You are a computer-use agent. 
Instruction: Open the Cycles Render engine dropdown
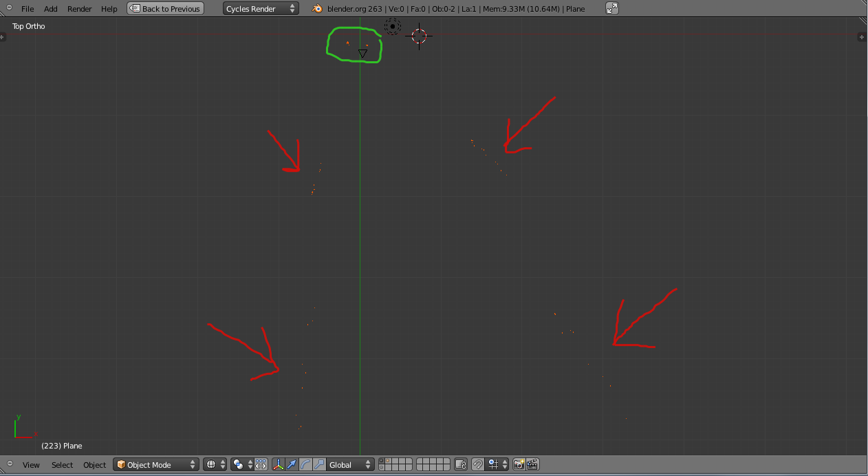[x=261, y=9]
